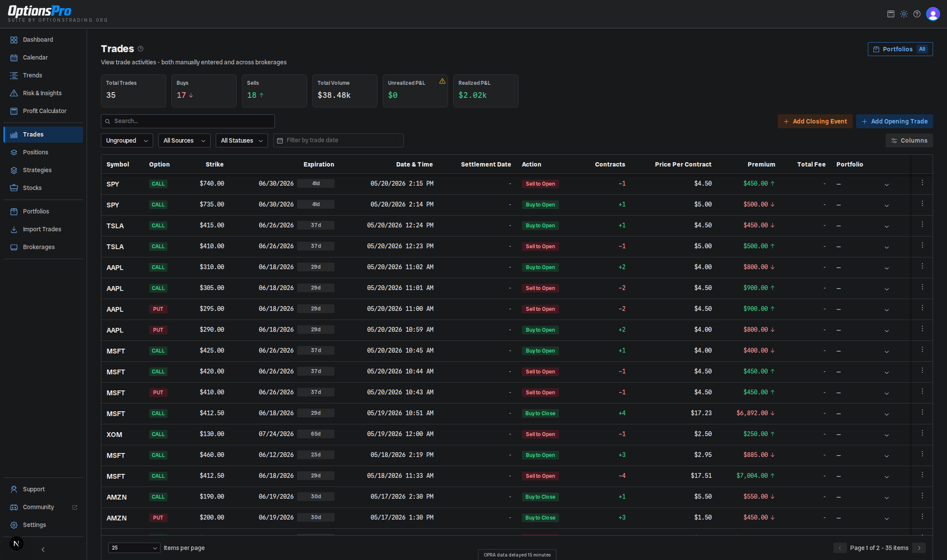Open Brokerages in sidebar
Screen dimensions: 947x560
pyautogui.click(x=43, y=247)
